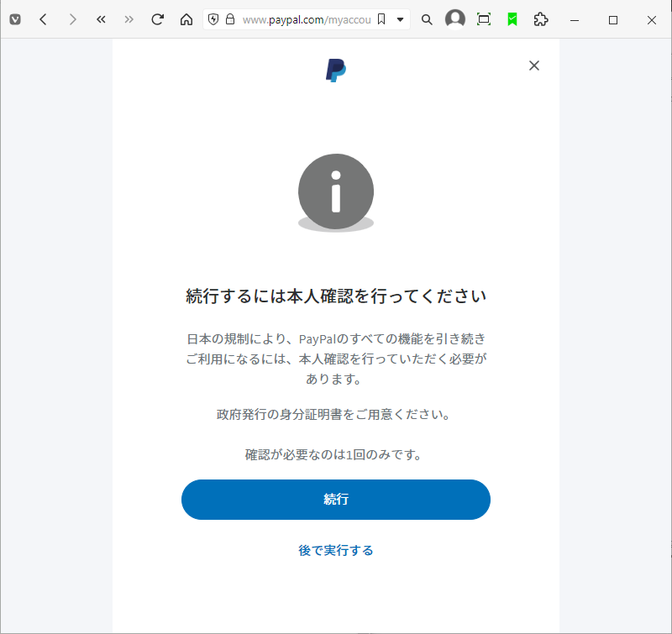Viewport: 672px width, 634px height.
Task: Reload the current page
Action: click(158, 19)
